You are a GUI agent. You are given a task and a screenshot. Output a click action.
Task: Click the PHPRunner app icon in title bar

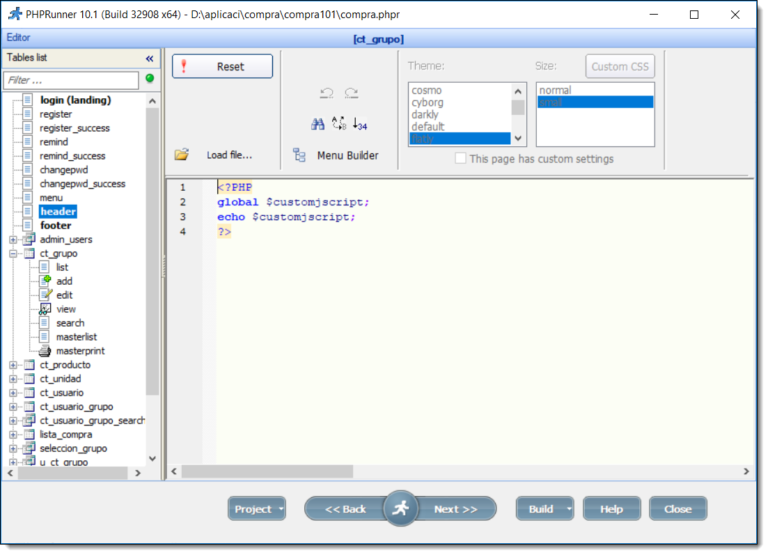(15, 14)
